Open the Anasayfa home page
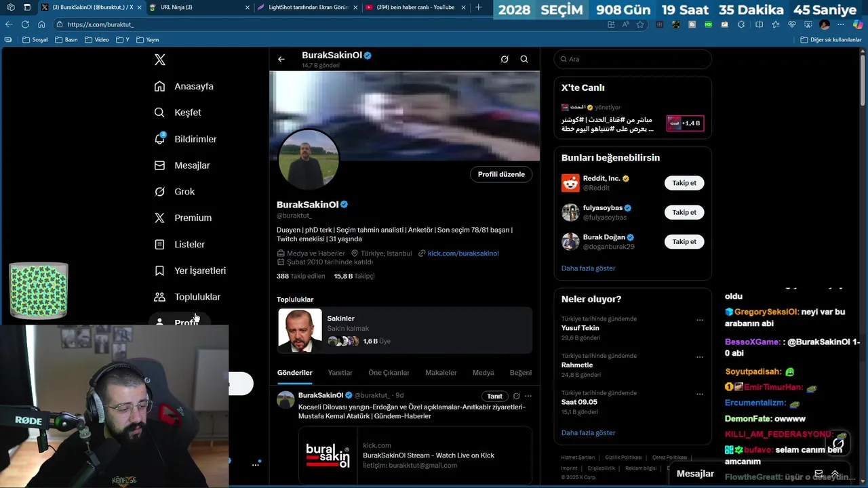 (184, 86)
